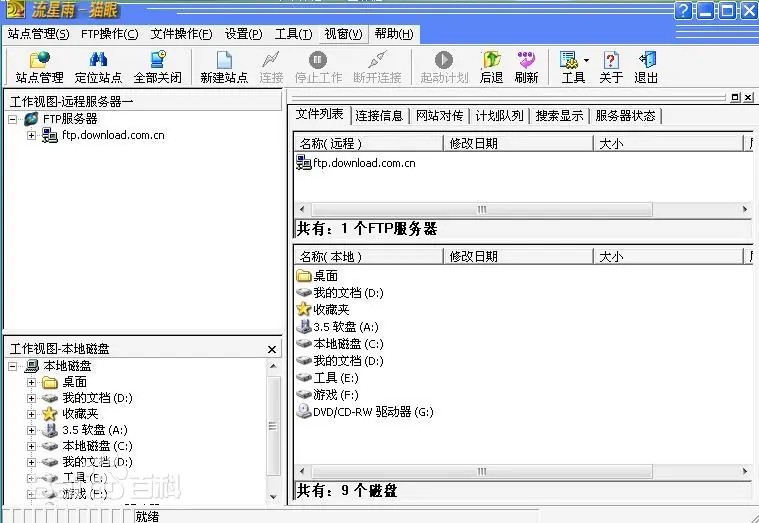Select 我的文档 (D:) below 桌面 in local tree
Viewport: 759px width, 523px height.
point(87,398)
